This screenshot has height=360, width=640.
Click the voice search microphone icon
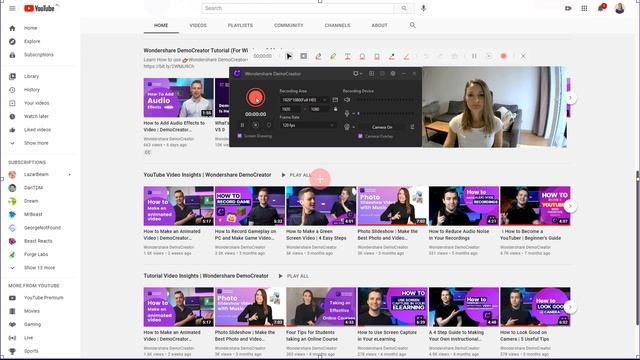pyautogui.click(x=423, y=8)
